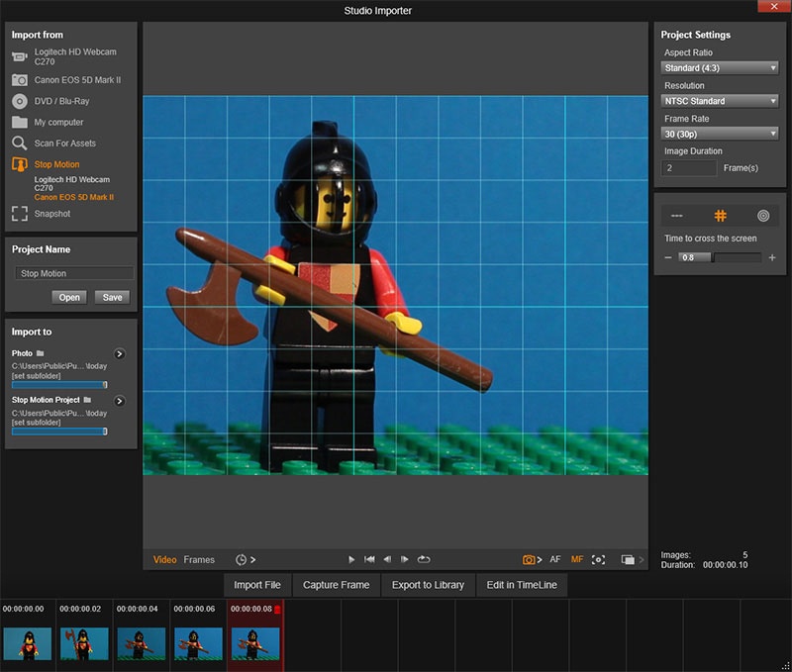
Task: Step back one frame
Action: click(x=387, y=559)
